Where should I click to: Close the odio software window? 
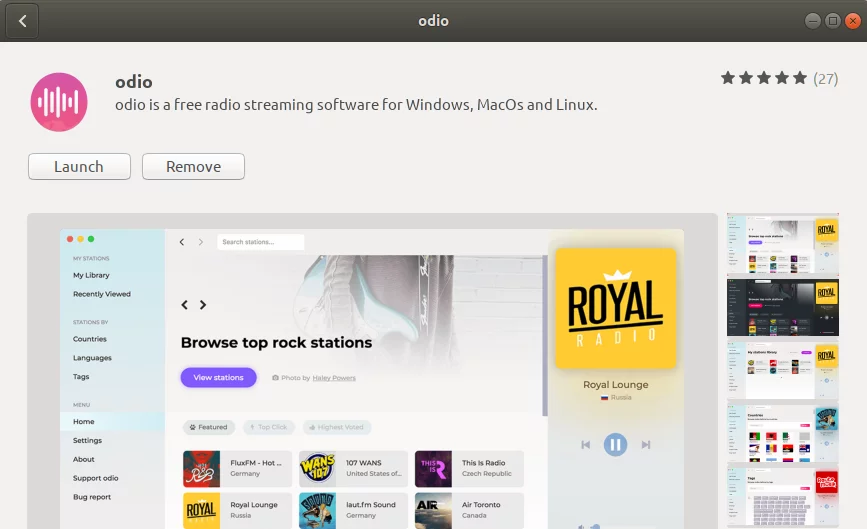[853, 21]
